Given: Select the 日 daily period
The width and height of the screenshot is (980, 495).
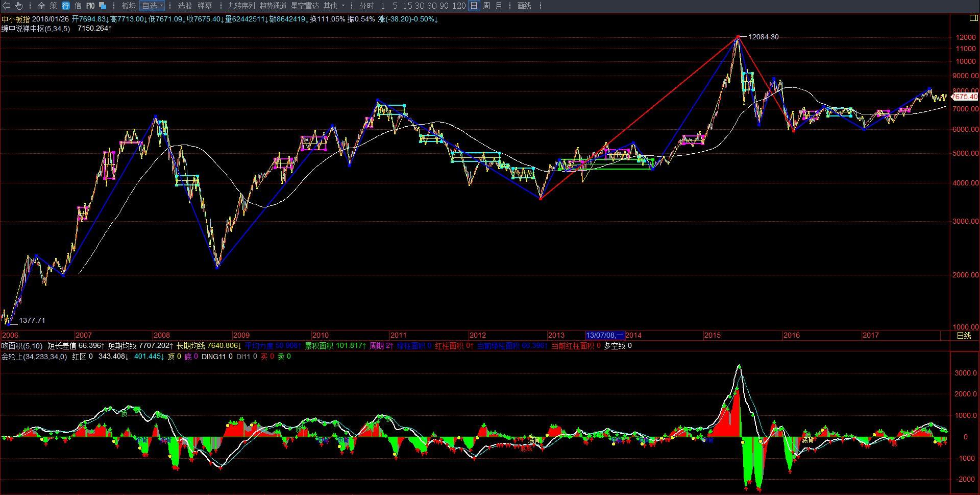Looking at the screenshot, I should (474, 6).
